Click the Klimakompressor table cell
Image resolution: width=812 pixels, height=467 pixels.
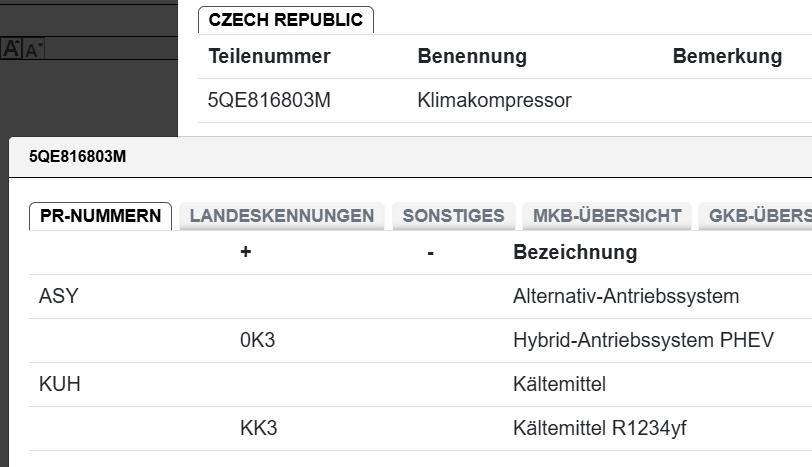494,101
